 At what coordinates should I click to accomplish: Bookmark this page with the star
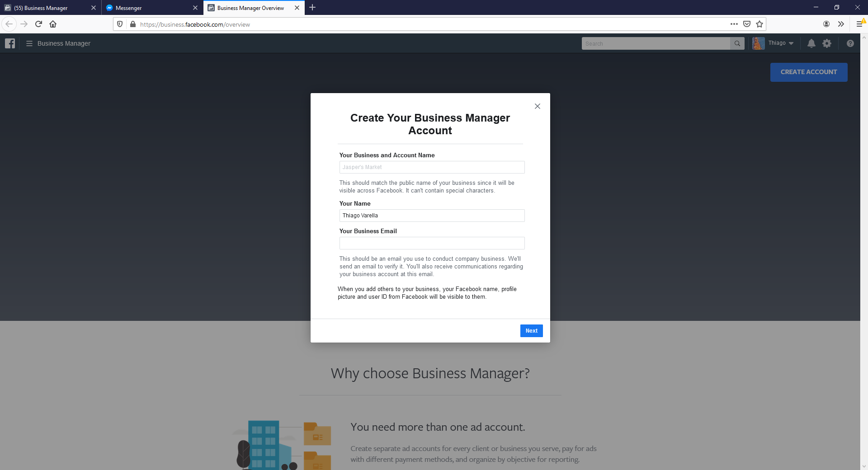tap(759, 24)
